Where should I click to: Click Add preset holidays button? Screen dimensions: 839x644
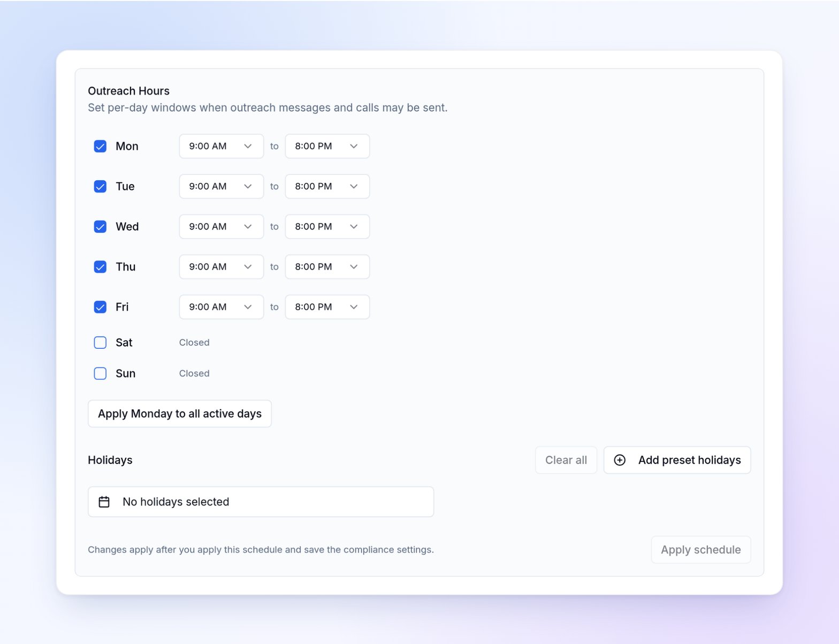(x=677, y=460)
